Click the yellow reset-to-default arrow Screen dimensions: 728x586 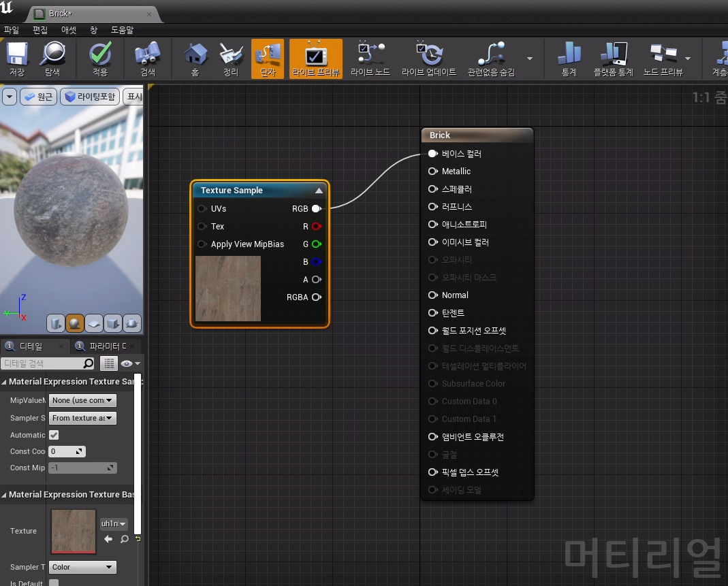(x=138, y=538)
